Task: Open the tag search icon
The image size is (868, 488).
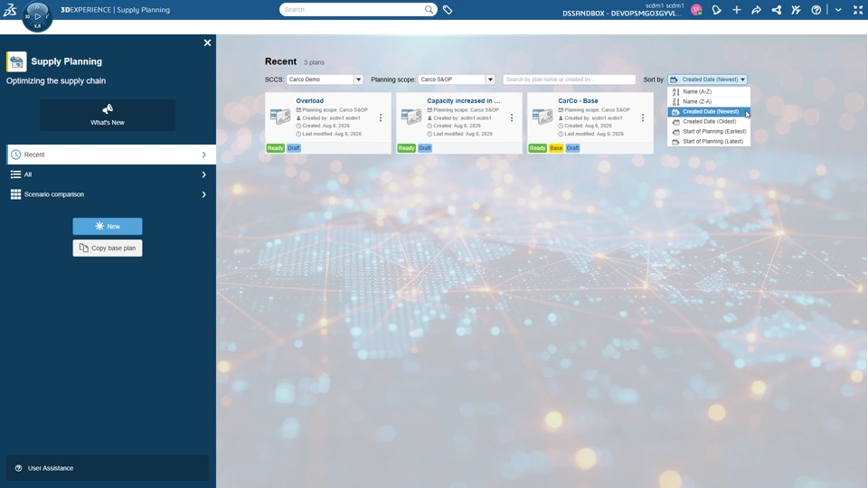Action: pos(448,9)
